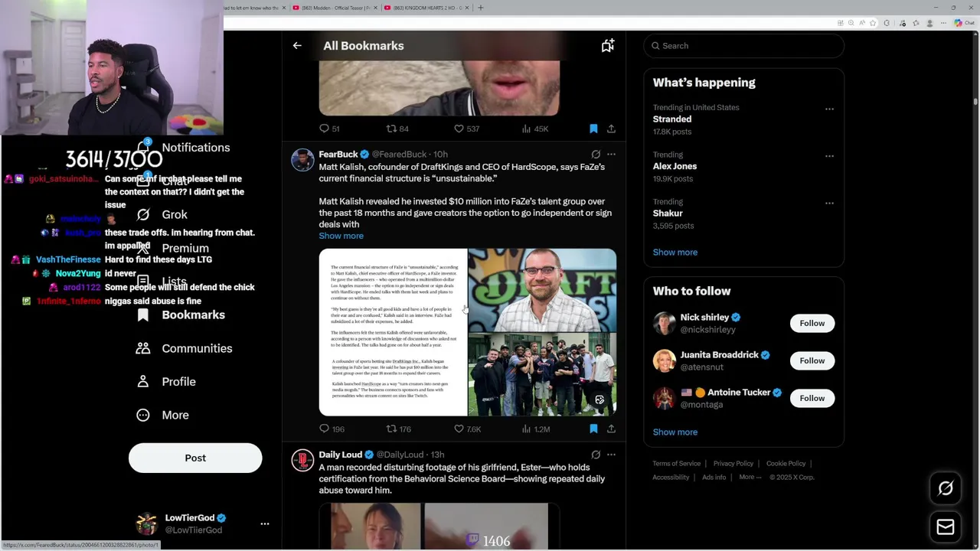
Task: Switch to Madden Official Teaser browser tab
Action: (x=334, y=8)
